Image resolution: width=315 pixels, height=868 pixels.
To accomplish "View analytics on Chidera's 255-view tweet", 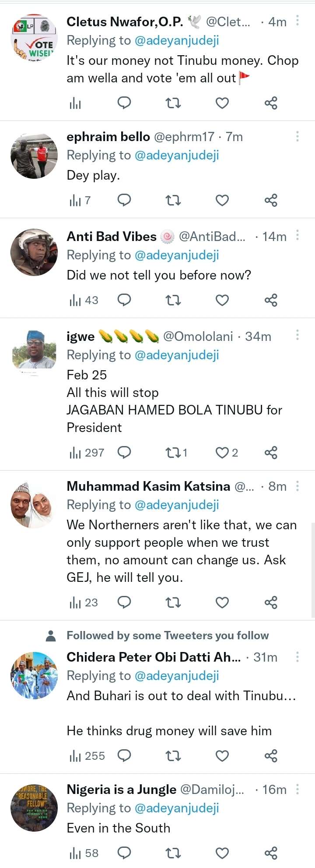I will tap(75, 756).
